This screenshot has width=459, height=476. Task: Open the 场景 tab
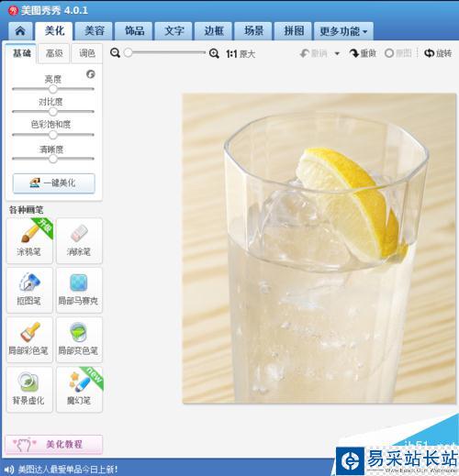click(253, 31)
